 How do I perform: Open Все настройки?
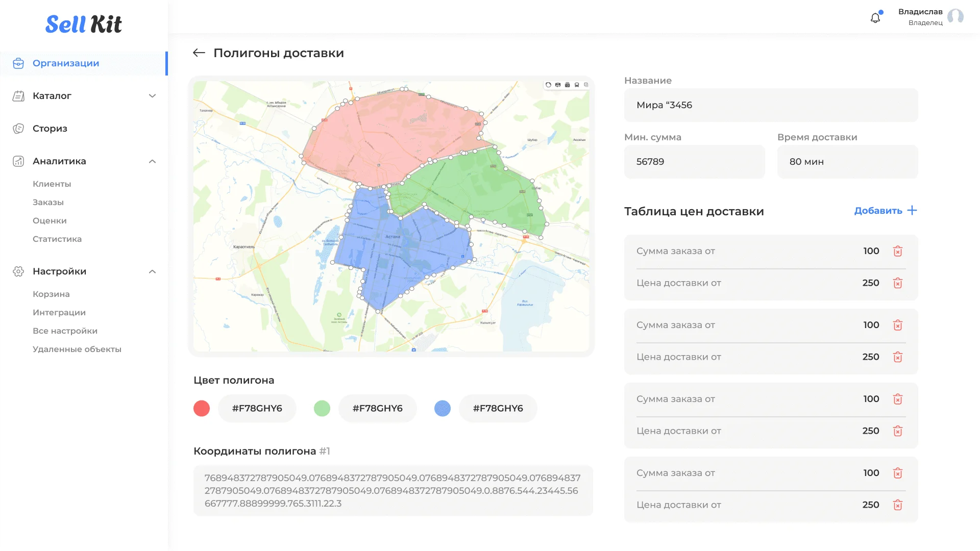[65, 331]
